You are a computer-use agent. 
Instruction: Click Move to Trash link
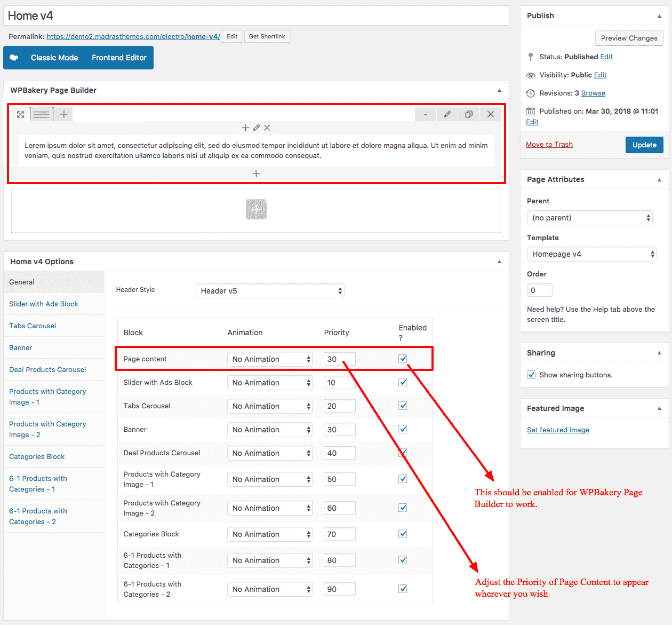549,144
